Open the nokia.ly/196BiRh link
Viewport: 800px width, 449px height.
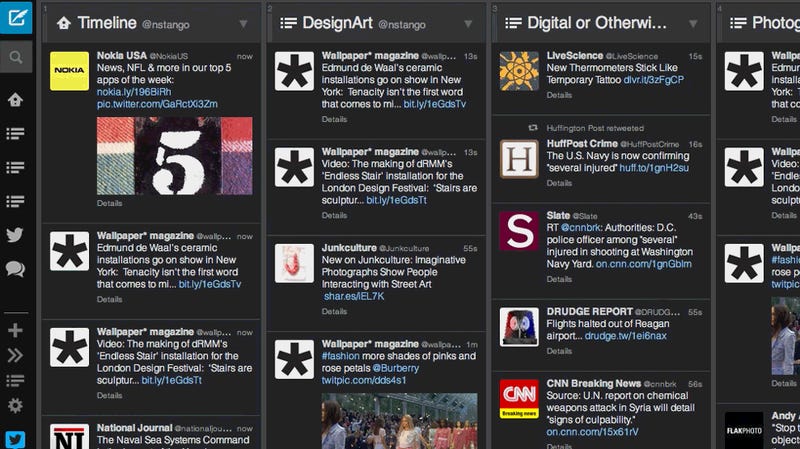134,92
